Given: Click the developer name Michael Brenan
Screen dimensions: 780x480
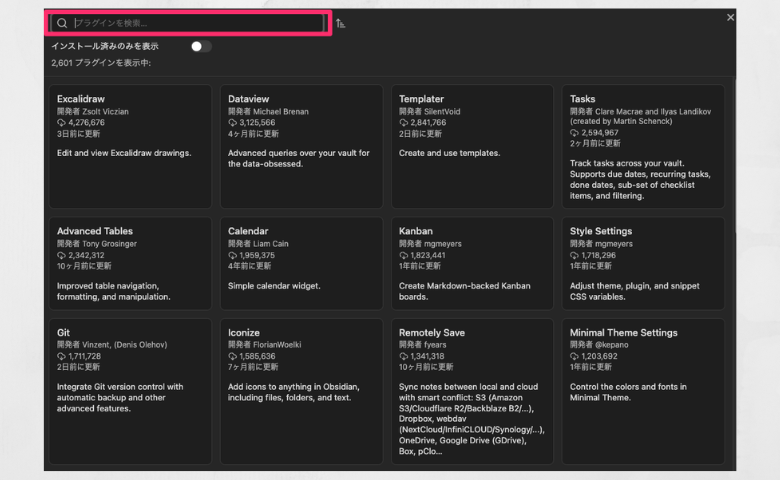Looking at the screenshot, I should [x=281, y=111].
